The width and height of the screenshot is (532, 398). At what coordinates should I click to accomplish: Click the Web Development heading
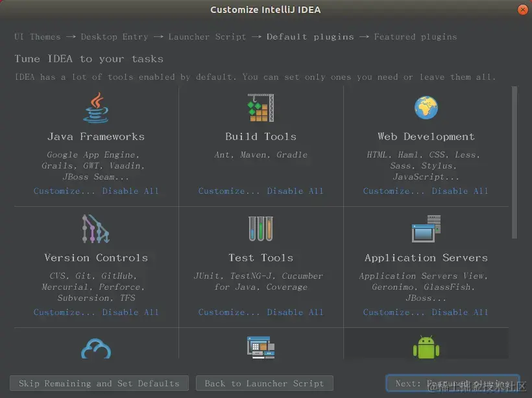click(x=426, y=137)
